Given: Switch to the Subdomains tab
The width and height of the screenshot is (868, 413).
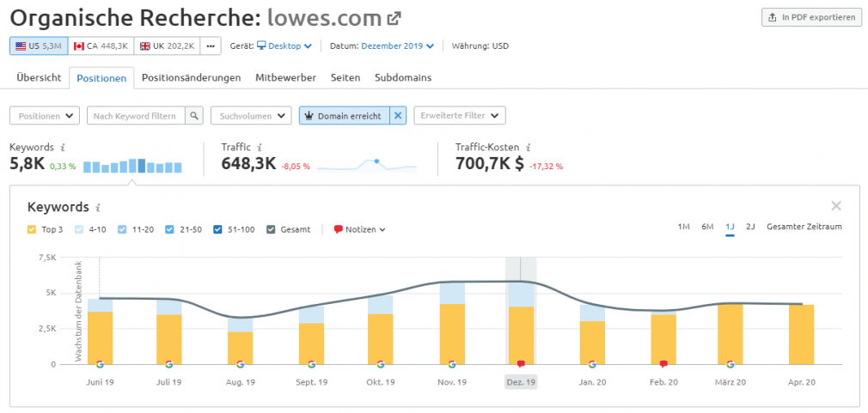Looking at the screenshot, I should 403,77.
